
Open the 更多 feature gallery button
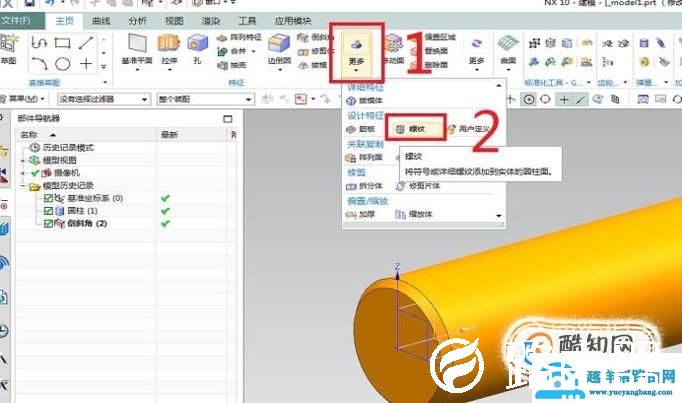[356, 53]
